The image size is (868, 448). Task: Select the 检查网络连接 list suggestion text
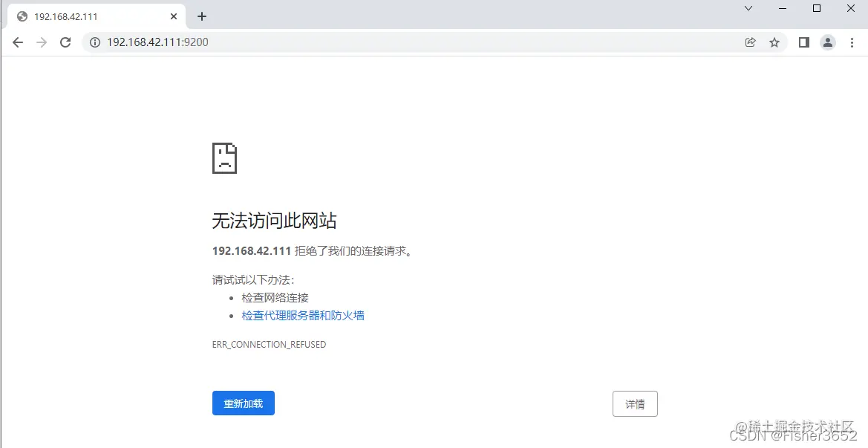click(275, 297)
